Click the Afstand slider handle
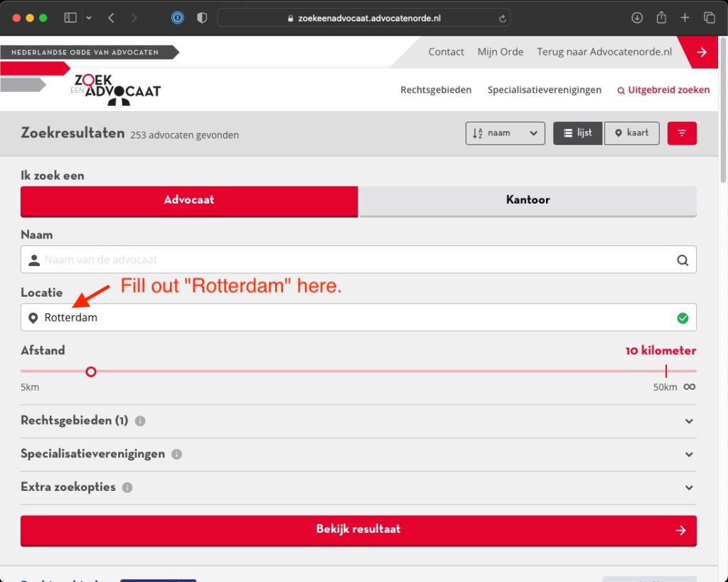 91,371
